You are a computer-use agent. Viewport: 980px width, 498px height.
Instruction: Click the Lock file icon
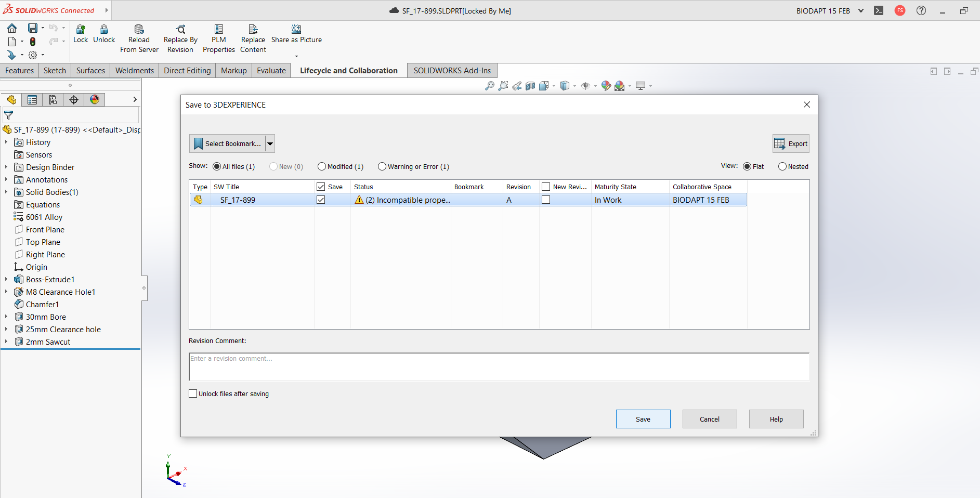click(81, 30)
